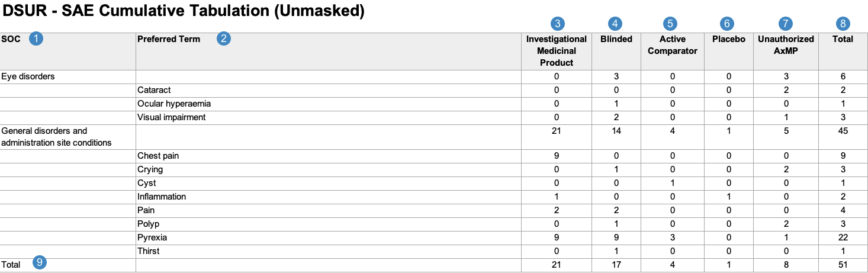Click callout marker 3 above Investigational Medicinal Product
This screenshot has width=868, height=273.
click(x=557, y=24)
